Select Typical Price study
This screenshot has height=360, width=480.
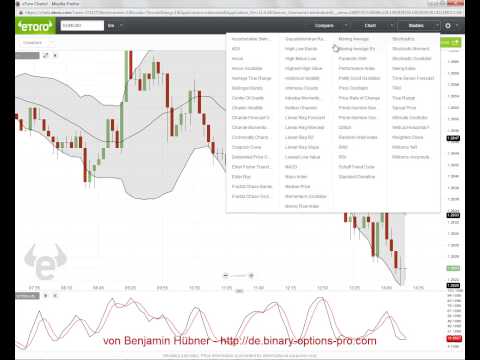click(404, 108)
